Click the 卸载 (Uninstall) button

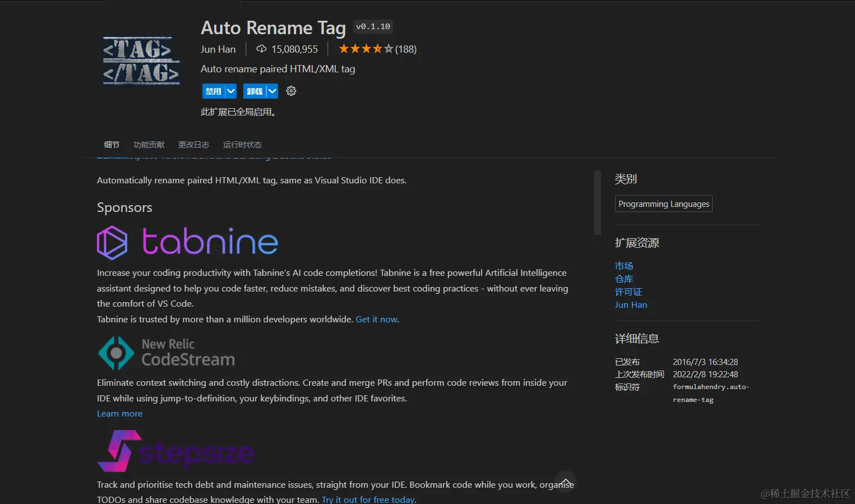[x=255, y=91]
